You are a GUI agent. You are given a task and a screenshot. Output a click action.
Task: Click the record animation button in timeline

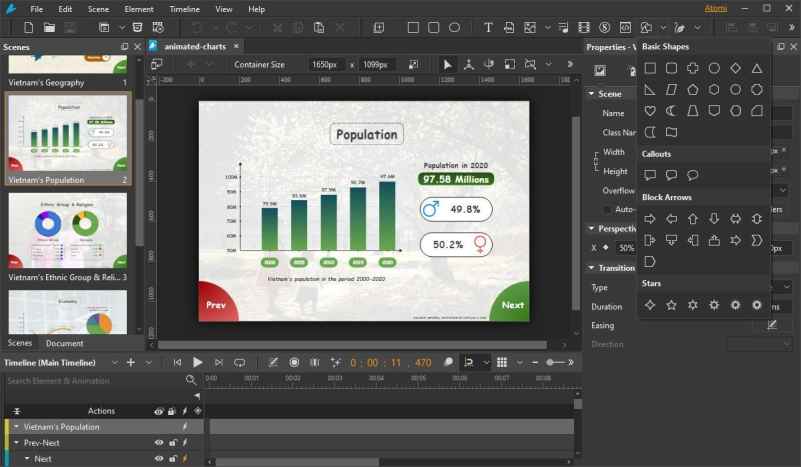tap(294, 362)
